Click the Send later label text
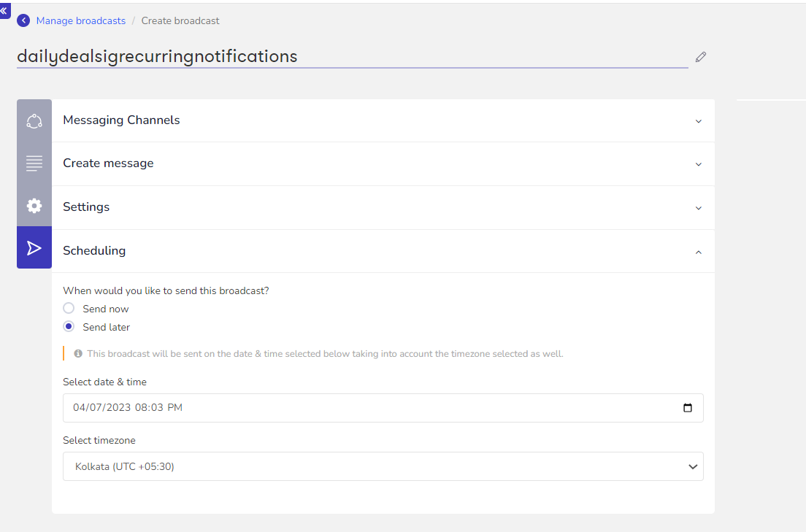This screenshot has width=806, height=532. 107,328
